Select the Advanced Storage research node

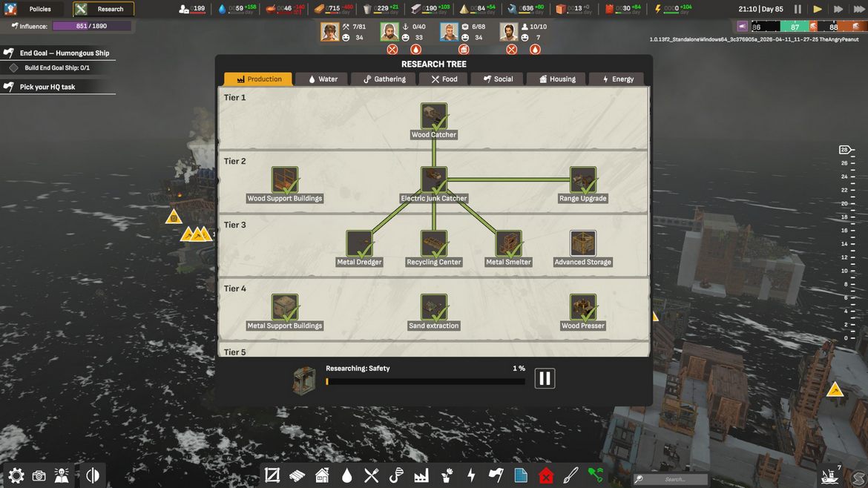click(x=583, y=244)
